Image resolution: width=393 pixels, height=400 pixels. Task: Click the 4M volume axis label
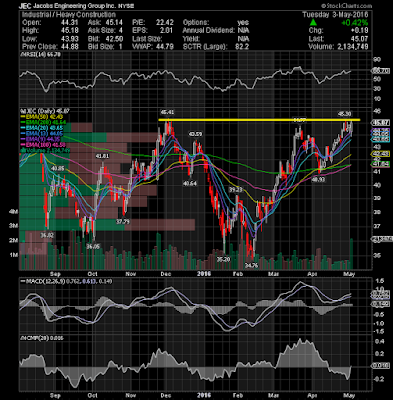point(14,212)
